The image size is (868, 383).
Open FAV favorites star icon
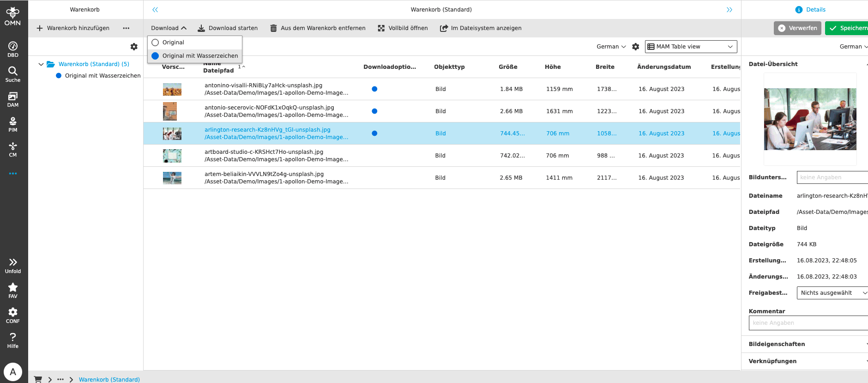(13, 290)
